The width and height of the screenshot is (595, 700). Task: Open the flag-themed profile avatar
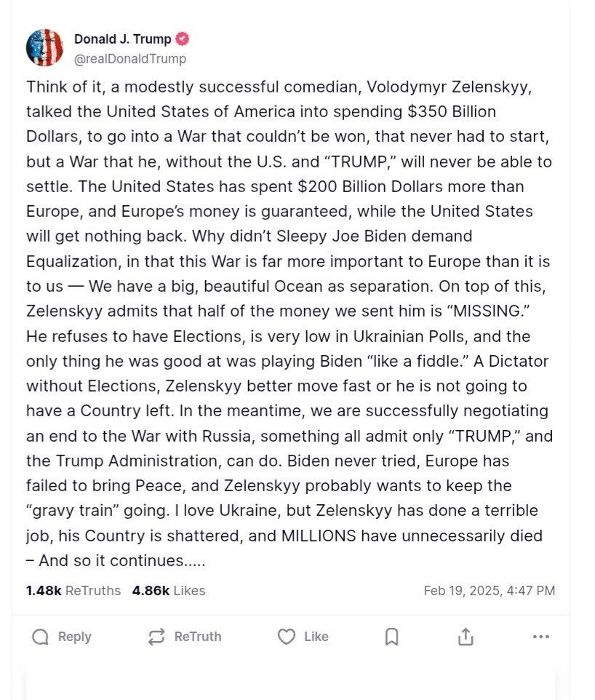pos(44,48)
